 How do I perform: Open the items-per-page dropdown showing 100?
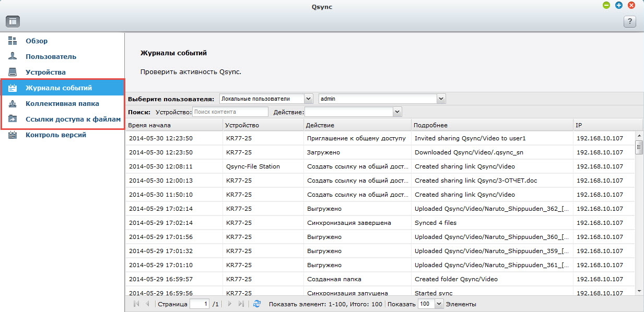pyautogui.click(x=431, y=304)
